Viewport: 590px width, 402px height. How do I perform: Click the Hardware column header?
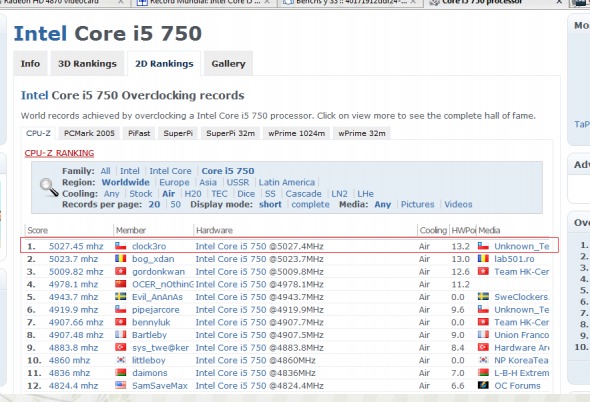click(214, 230)
